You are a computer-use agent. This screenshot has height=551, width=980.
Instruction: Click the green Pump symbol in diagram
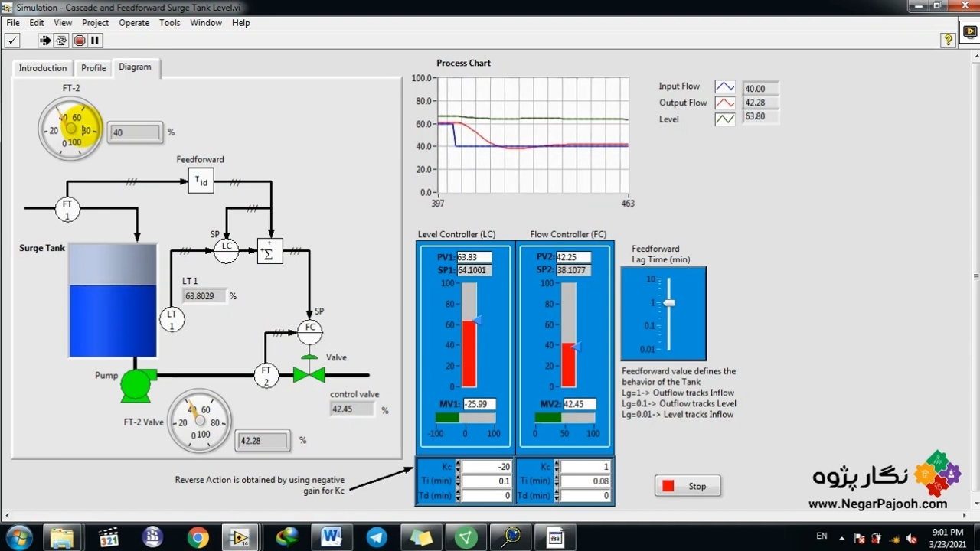coord(136,385)
